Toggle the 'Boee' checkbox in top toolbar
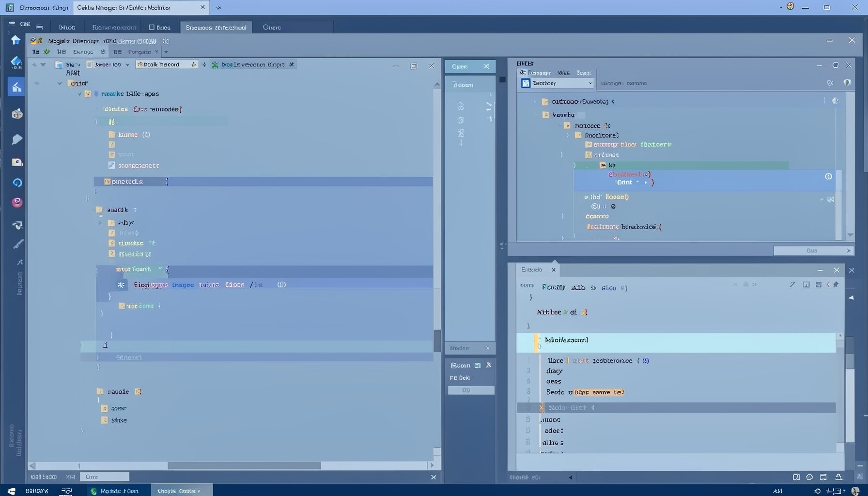The image size is (868, 496). (152, 27)
